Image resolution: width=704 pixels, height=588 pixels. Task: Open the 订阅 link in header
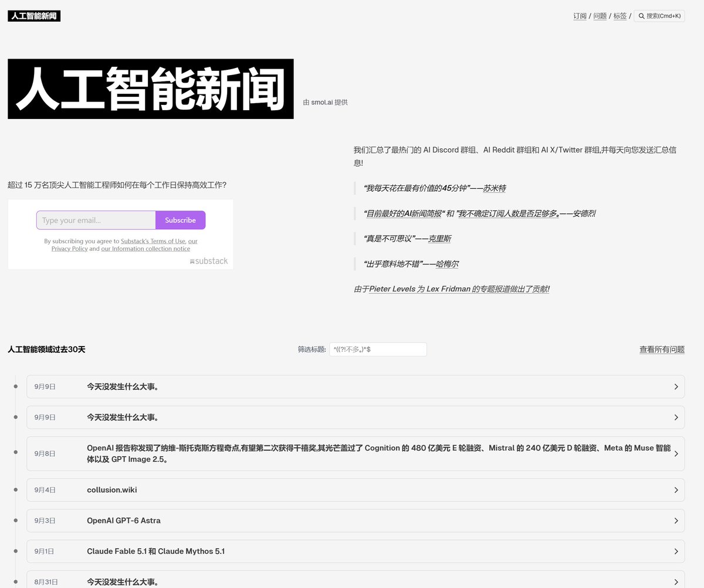click(x=580, y=16)
